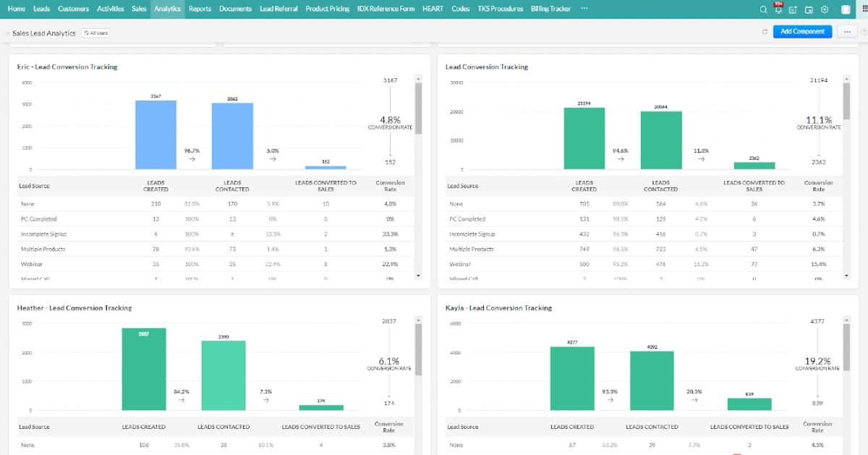Click the scrollbar thumb in Kayla's panel
This screenshot has height=455, width=868.
[846, 349]
